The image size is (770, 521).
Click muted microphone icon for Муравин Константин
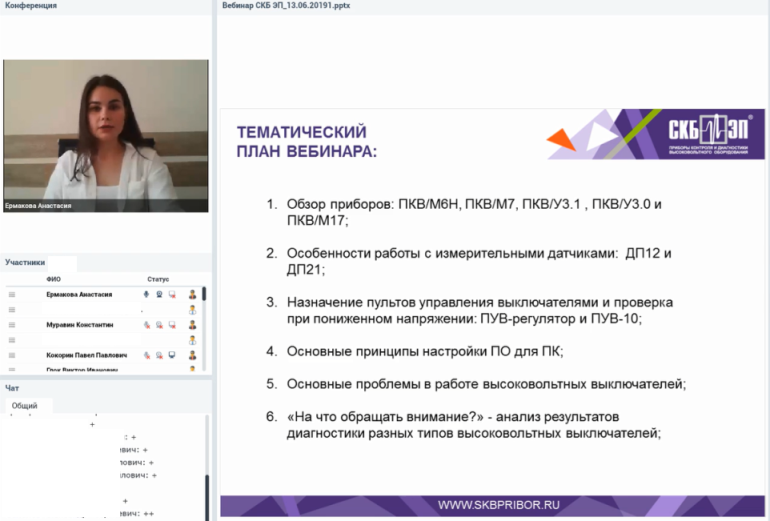[x=146, y=325]
